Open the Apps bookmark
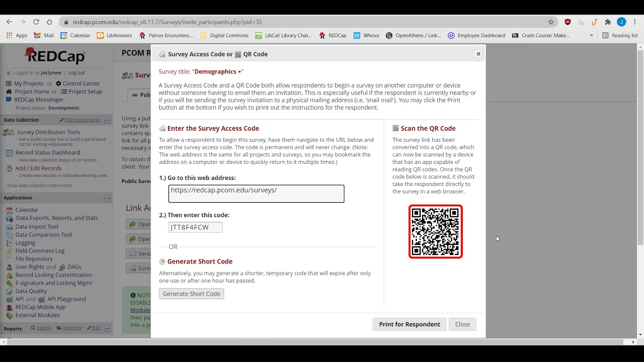The width and height of the screenshot is (644, 362). (17, 36)
